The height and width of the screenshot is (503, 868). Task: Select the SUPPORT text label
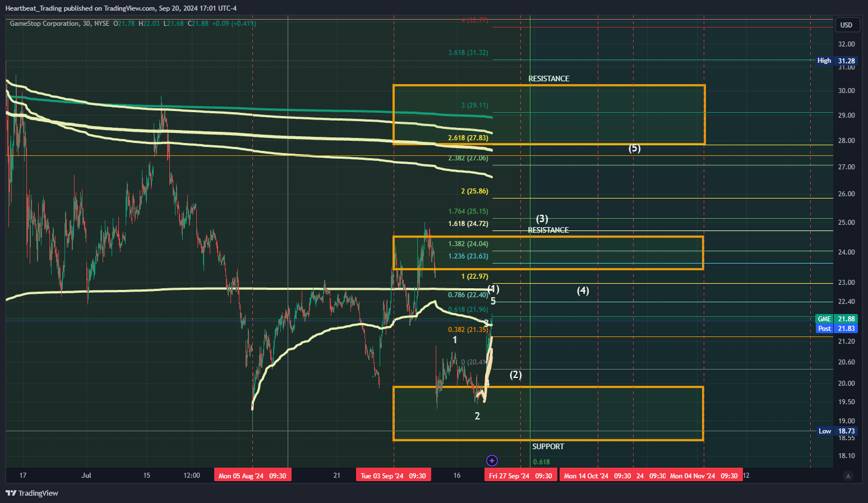pos(548,446)
